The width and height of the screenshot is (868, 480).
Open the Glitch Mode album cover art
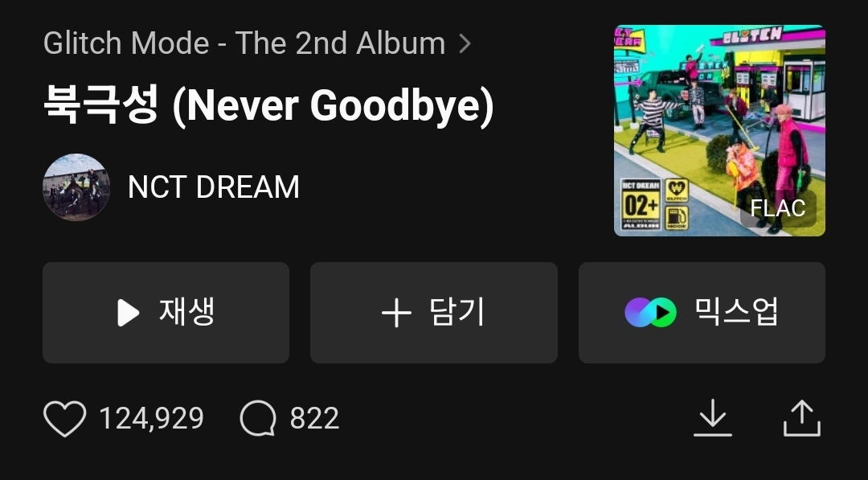(x=719, y=131)
